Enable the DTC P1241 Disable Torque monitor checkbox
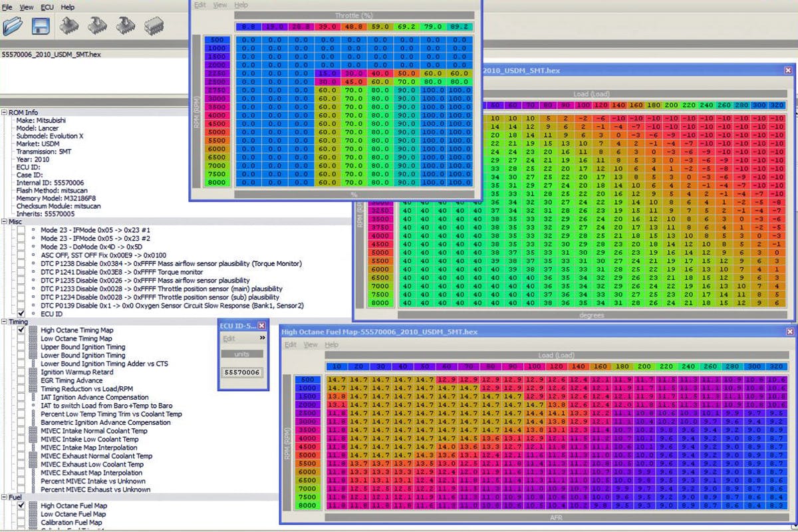Screen dimensions: 798x532 21,272
